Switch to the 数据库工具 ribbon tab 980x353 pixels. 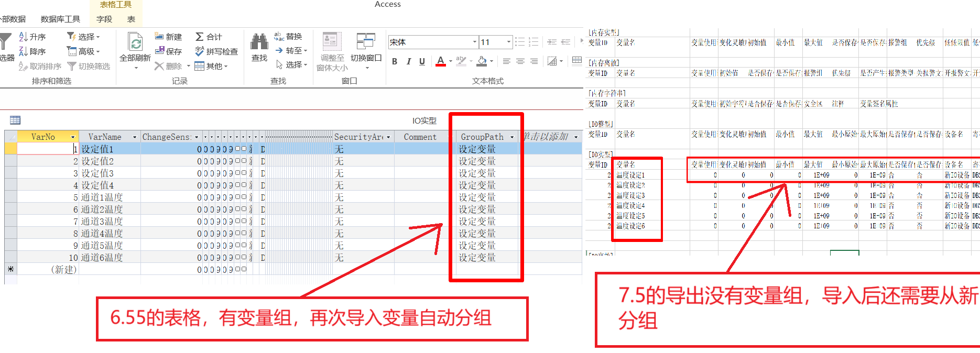tap(60, 19)
